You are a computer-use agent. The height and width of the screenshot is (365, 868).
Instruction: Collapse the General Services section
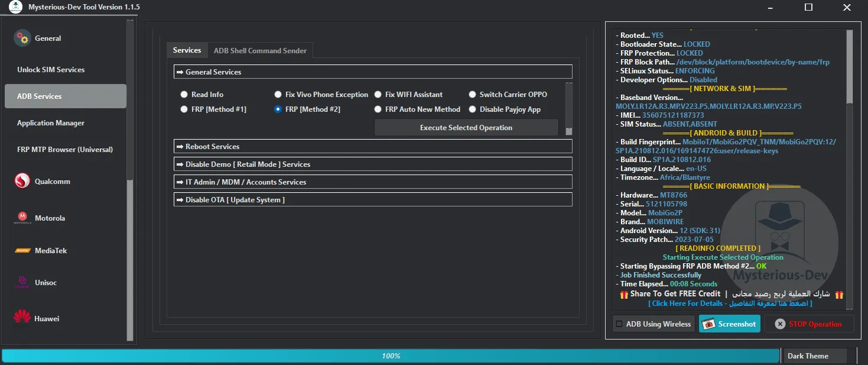(x=373, y=72)
